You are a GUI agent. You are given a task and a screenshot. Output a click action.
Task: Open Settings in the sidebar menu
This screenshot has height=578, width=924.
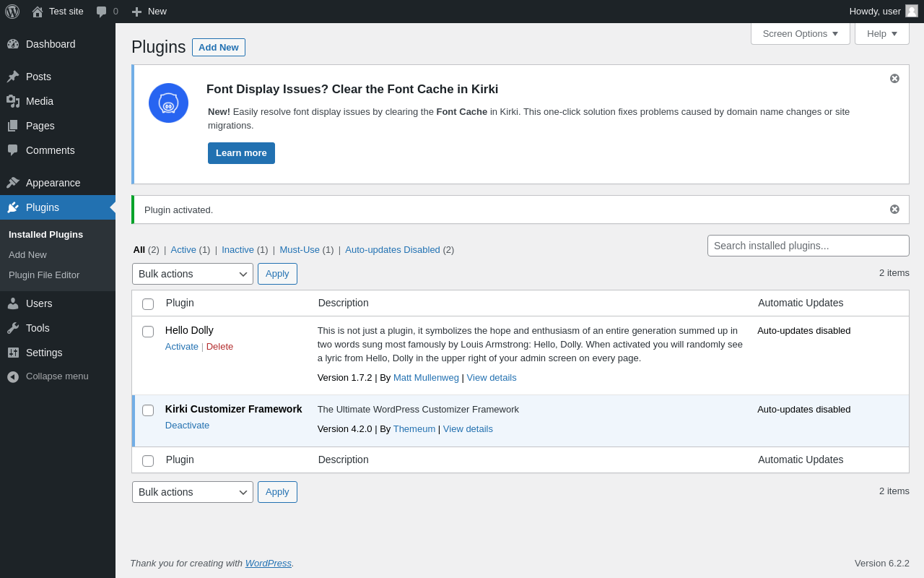click(44, 353)
